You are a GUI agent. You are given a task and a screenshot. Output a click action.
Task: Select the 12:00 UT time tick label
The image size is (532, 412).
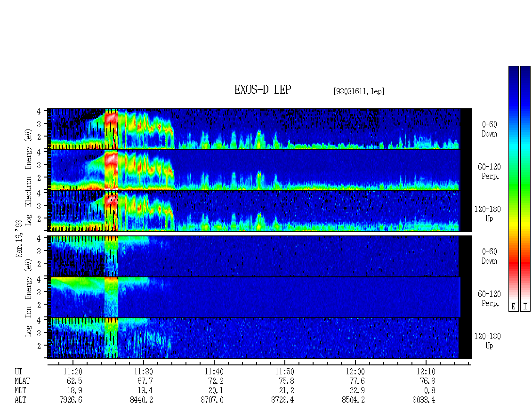[x=355, y=372]
